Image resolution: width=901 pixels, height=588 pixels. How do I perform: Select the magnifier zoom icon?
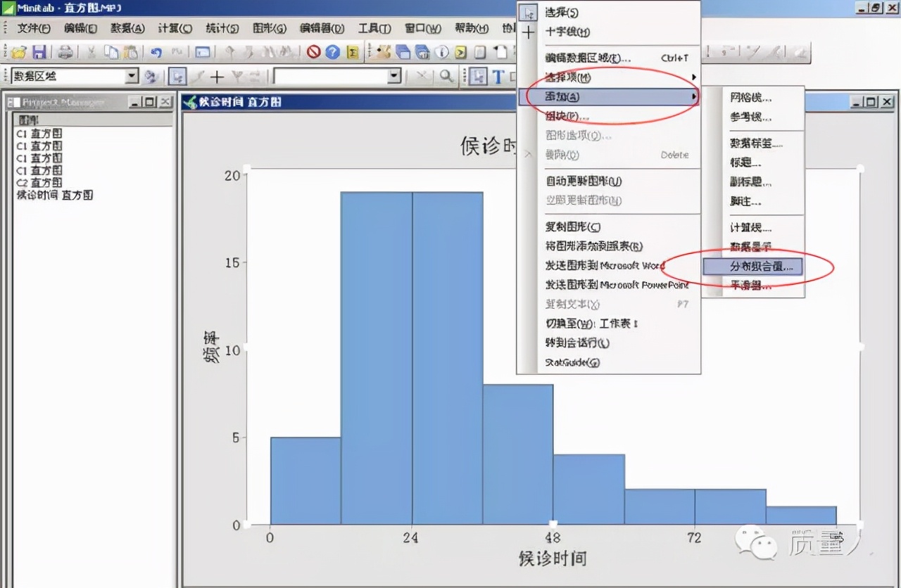[446, 75]
